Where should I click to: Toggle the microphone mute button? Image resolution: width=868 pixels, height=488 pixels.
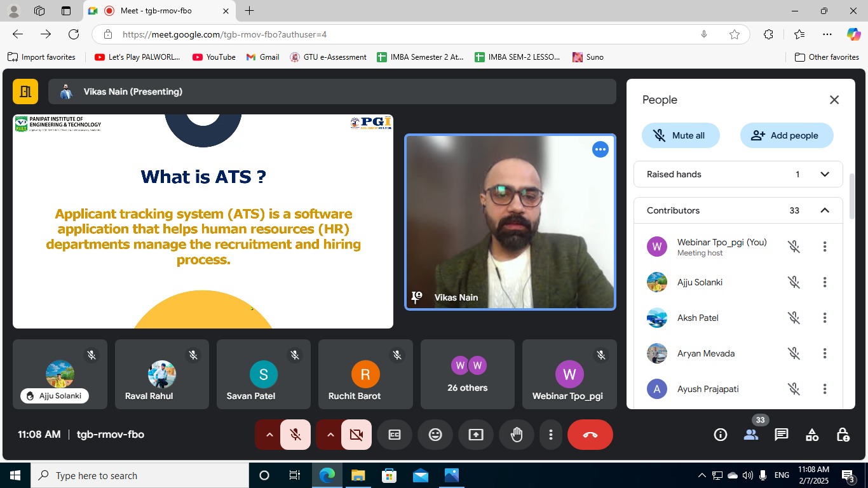[295, 435]
